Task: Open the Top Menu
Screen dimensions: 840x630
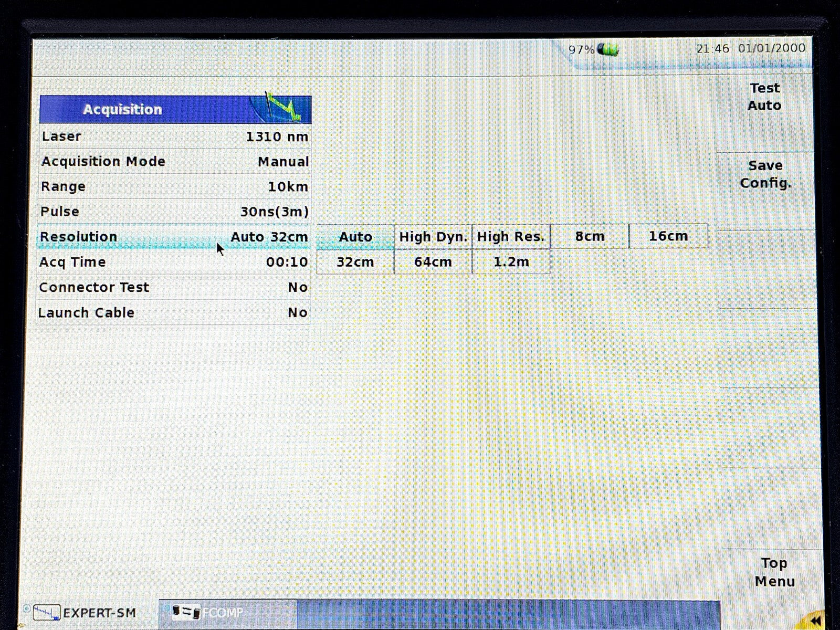Action: pyautogui.click(x=774, y=572)
